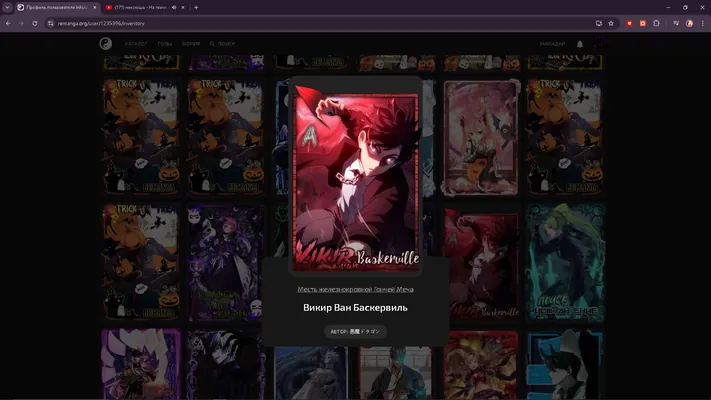Open a new browser tab
Viewport: 711px width, 400px height.
tap(196, 7)
